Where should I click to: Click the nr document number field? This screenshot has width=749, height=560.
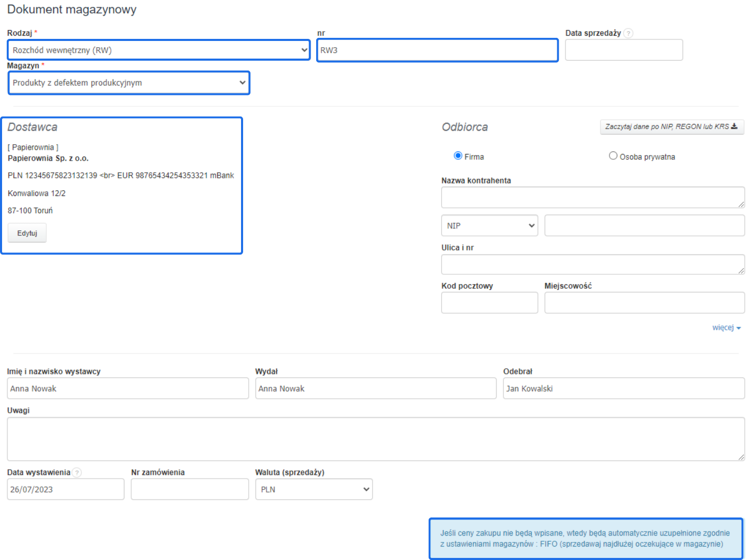click(437, 50)
